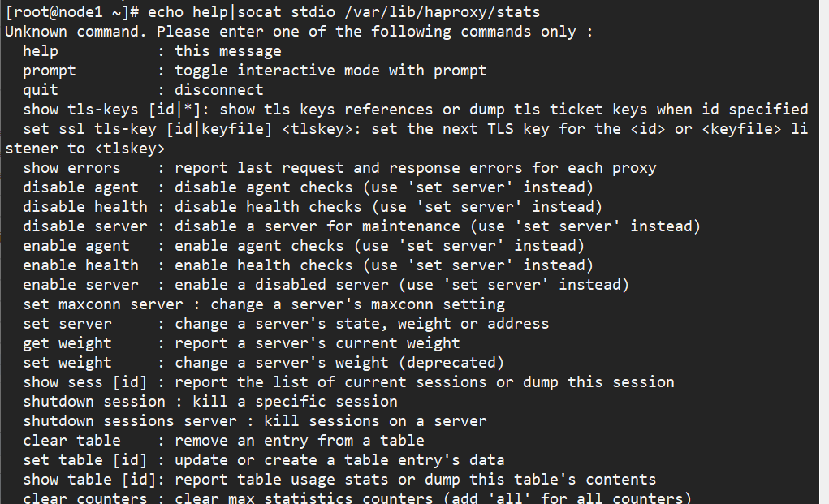Click the "enable health" command entry
Viewport: 829px width, 504px height.
coord(80,265)
